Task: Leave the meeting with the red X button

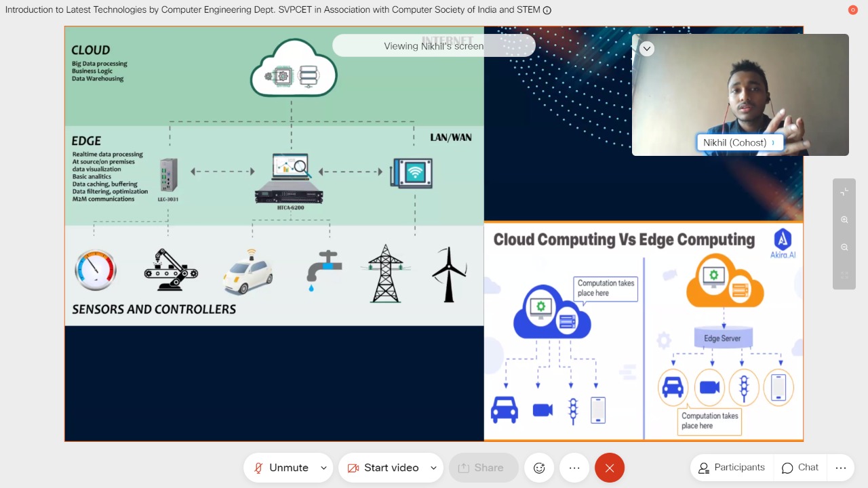Action: tap(610, 468)
